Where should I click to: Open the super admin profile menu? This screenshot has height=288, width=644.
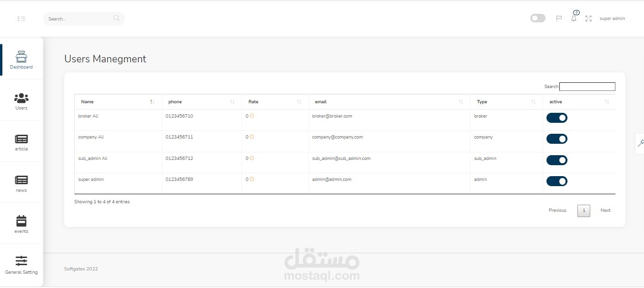pos(612,18)
